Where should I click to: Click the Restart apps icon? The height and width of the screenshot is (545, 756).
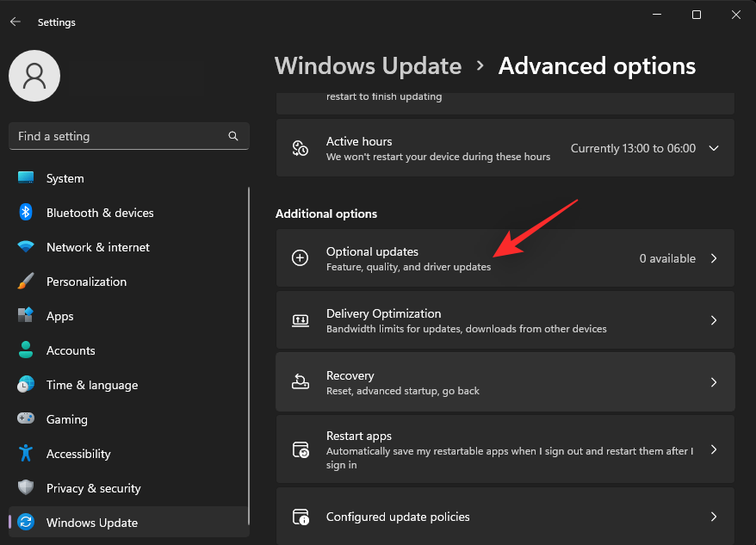click(300, 449)
